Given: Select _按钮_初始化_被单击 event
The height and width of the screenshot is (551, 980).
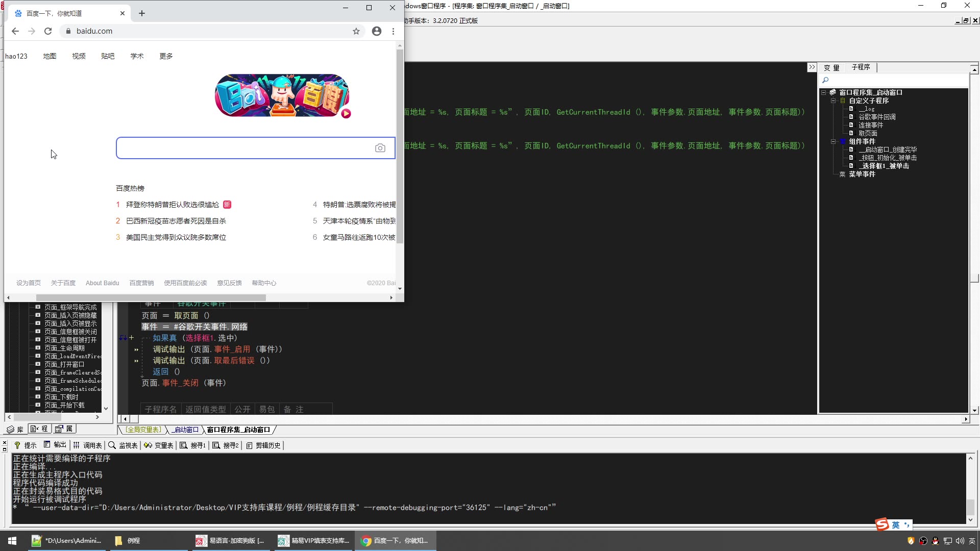Looking at the screenshot, I should pyautogui.click(x=888, y=158).
